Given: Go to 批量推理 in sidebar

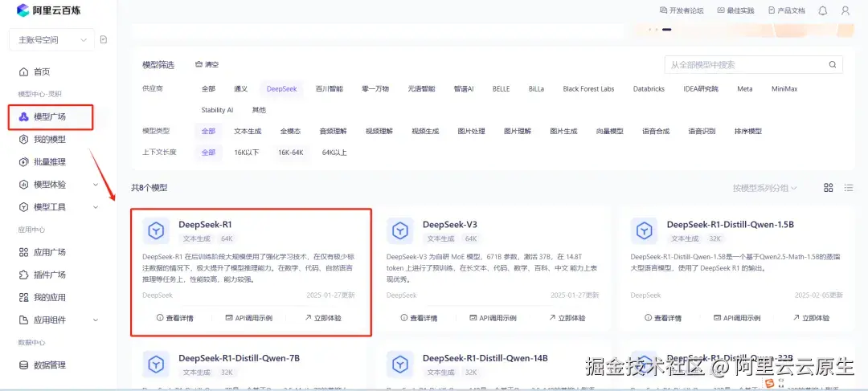Looking at the screenshot, I should coord(50,162).
